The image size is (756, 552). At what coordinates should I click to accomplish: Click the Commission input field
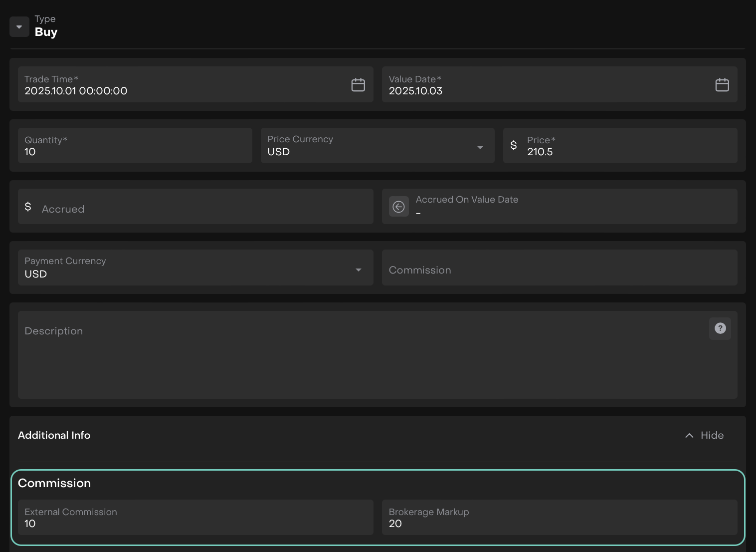click(559, 270)
